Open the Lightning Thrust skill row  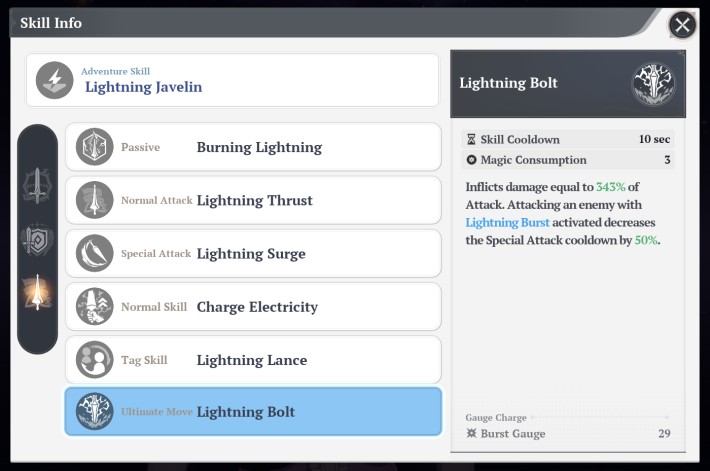253,200
